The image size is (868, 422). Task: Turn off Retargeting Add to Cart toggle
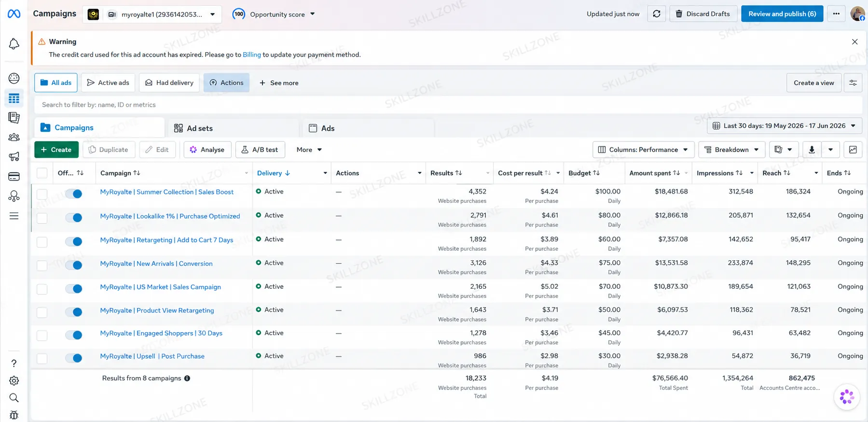(74, 241)
